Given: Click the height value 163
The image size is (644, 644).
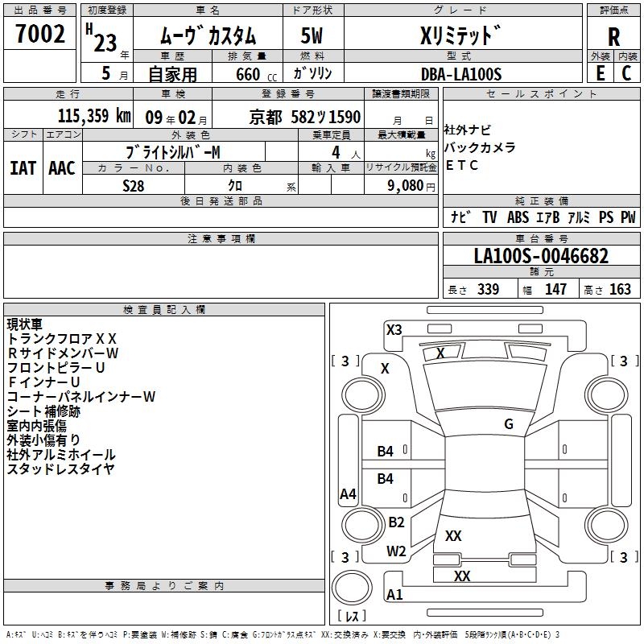Looking at the screenshot, I should (620, 289).
